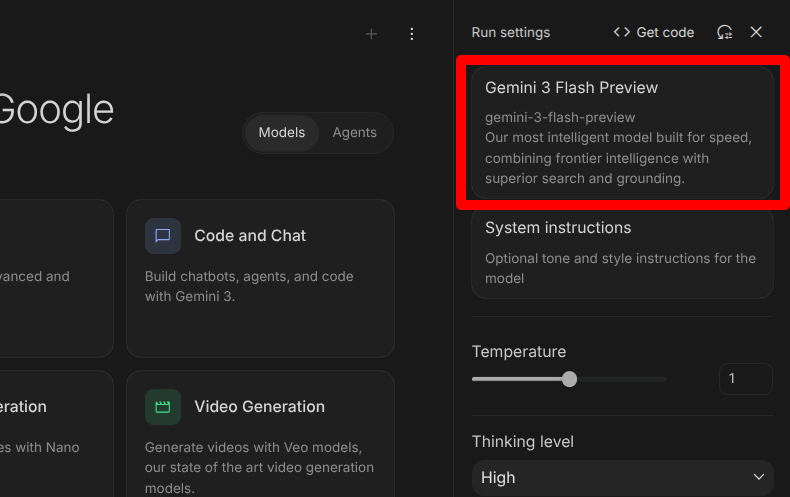
Task: Switch to the Models tab
Action: [x=282, y=133]
